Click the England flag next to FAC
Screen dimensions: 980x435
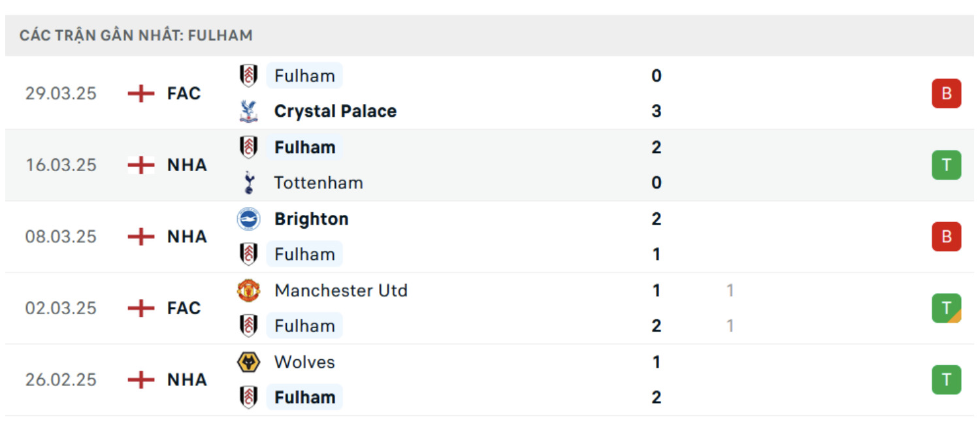click(140, 93)
